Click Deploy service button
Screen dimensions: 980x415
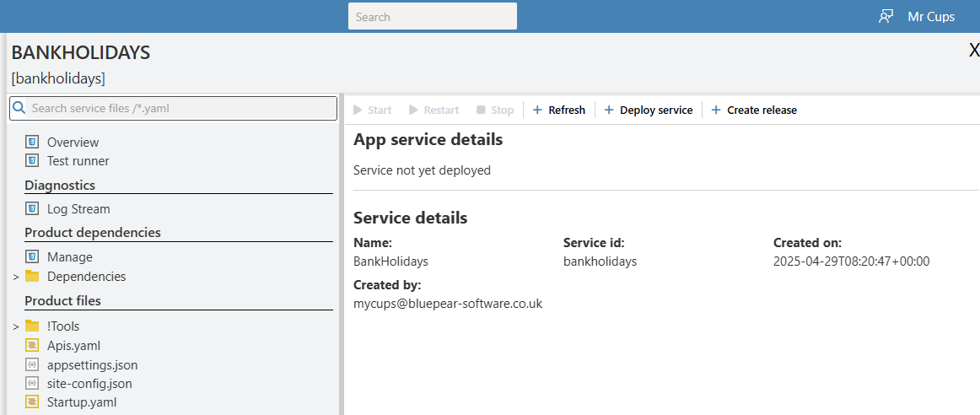(x=648, y=110)
